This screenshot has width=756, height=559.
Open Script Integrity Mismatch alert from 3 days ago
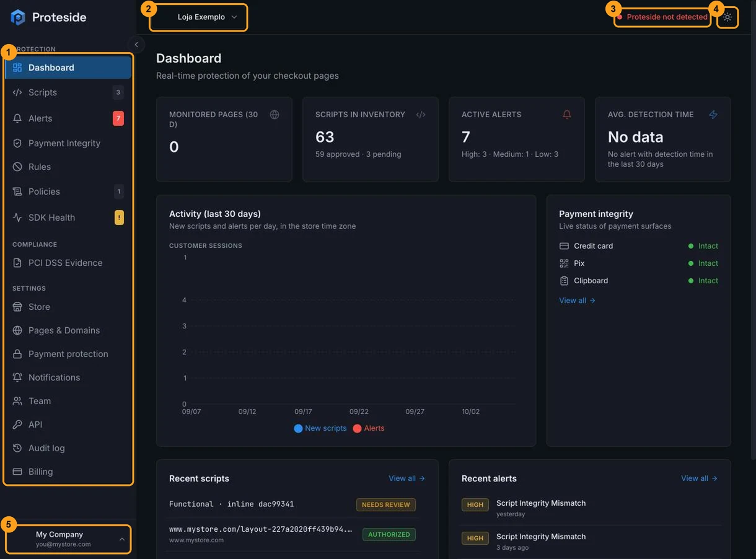coord(591,542)
